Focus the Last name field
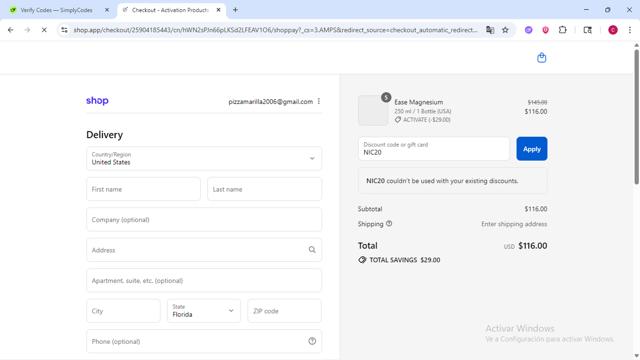The width and height of the screenshot is (640, 360). click(264, 189)
